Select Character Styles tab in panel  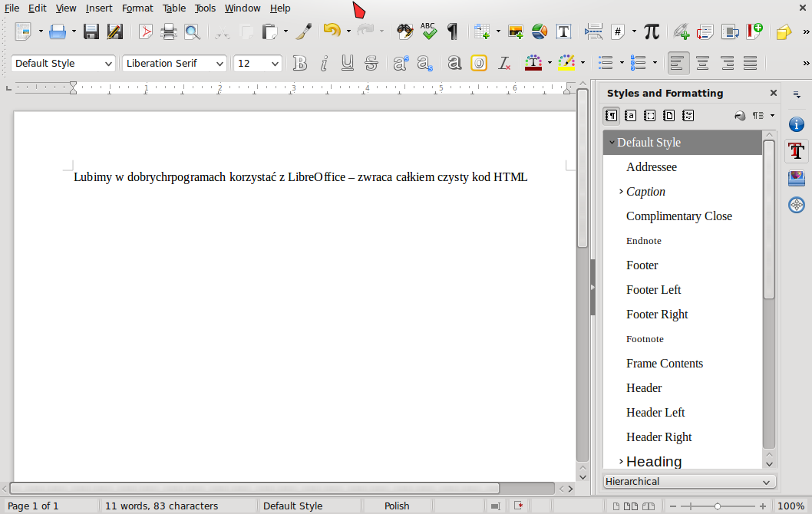[x=630, y=115]
